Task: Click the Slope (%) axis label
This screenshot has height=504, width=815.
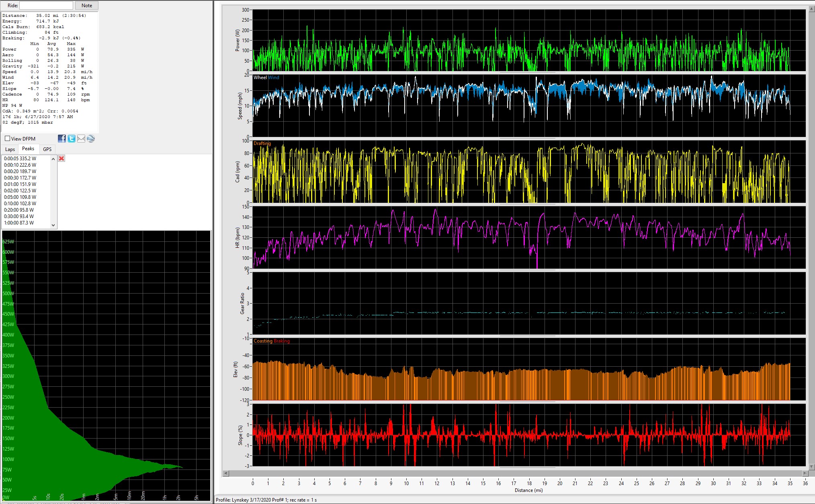Action: click(x=240, y=435)
